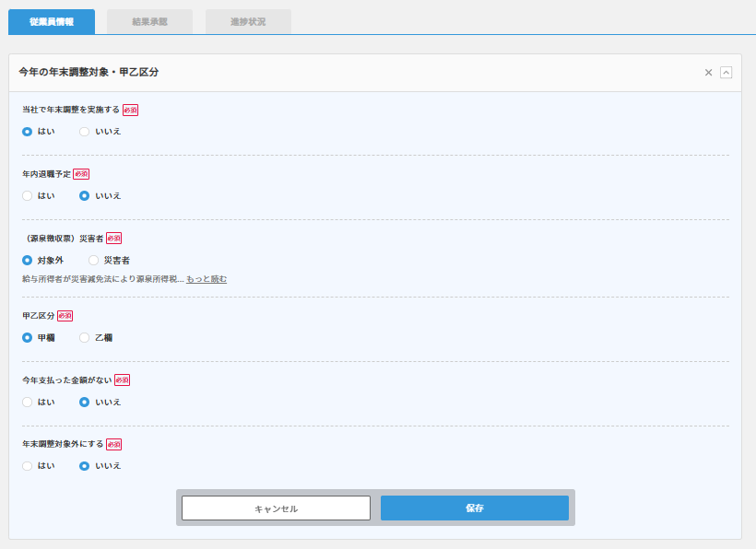Switch to the 従業員情報 tab

tap(52, 22)
